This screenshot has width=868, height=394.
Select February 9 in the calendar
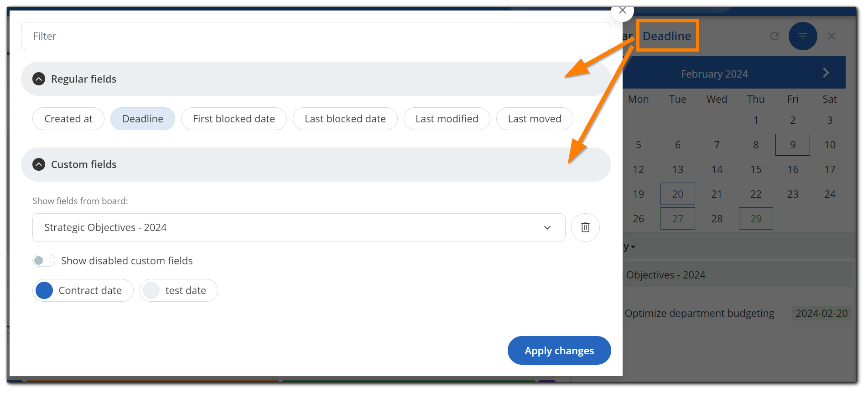click(793, 145)
